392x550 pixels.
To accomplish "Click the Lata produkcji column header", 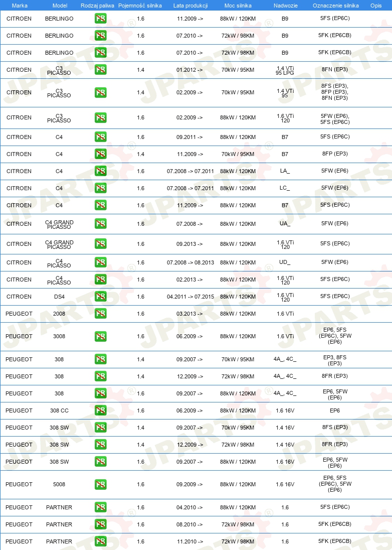I will tap(190, 6).
